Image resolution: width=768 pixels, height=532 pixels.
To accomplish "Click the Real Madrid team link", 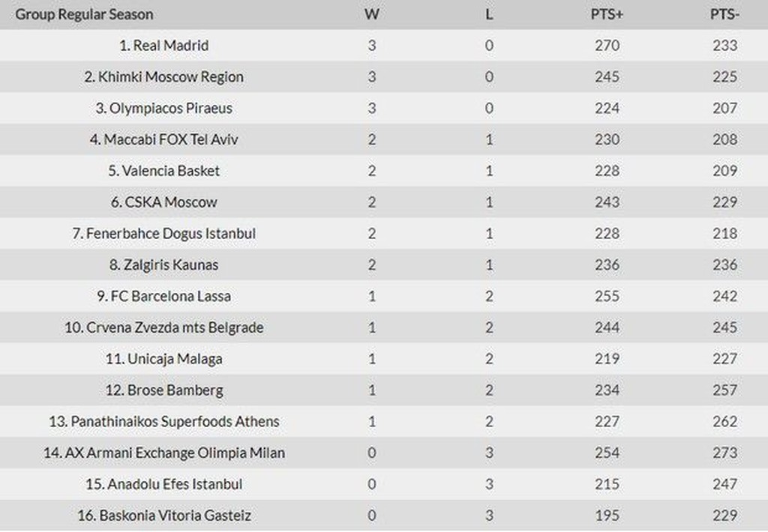I will 163,46.
